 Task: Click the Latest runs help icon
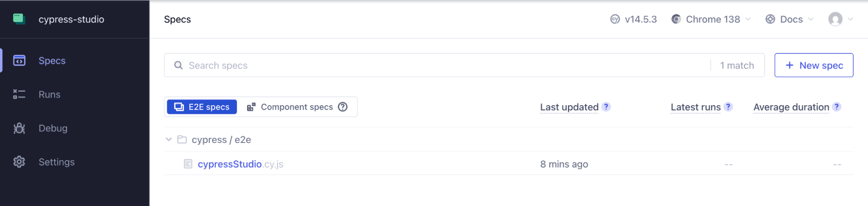pos(728,107)
